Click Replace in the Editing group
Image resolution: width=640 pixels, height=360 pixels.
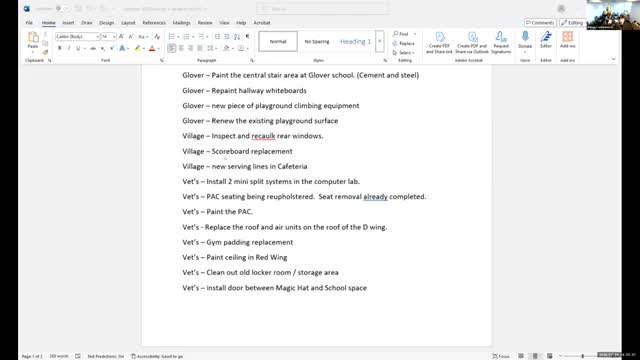pos(404,43)
